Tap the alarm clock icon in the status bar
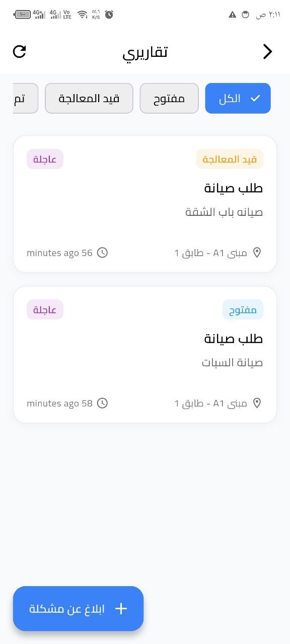290x644 pixels. pyautogui.click(x=109, y=15)
